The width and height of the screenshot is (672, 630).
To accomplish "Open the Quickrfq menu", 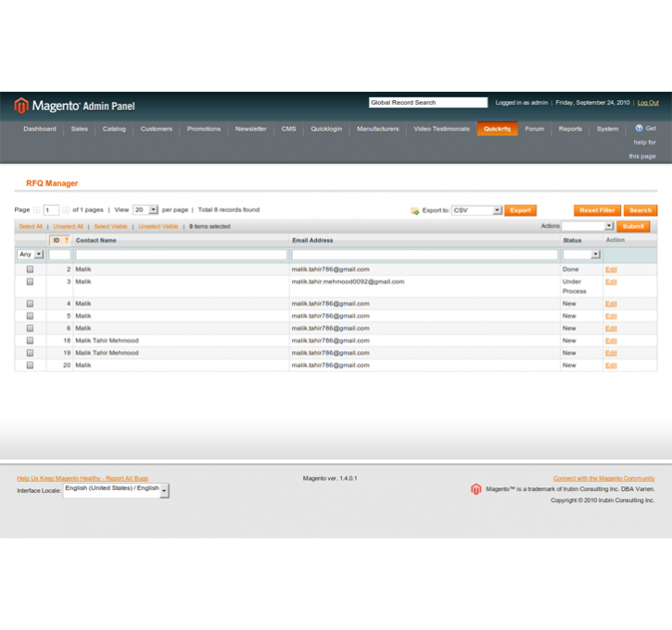I will pyautogui.click(x=497, y=129).
